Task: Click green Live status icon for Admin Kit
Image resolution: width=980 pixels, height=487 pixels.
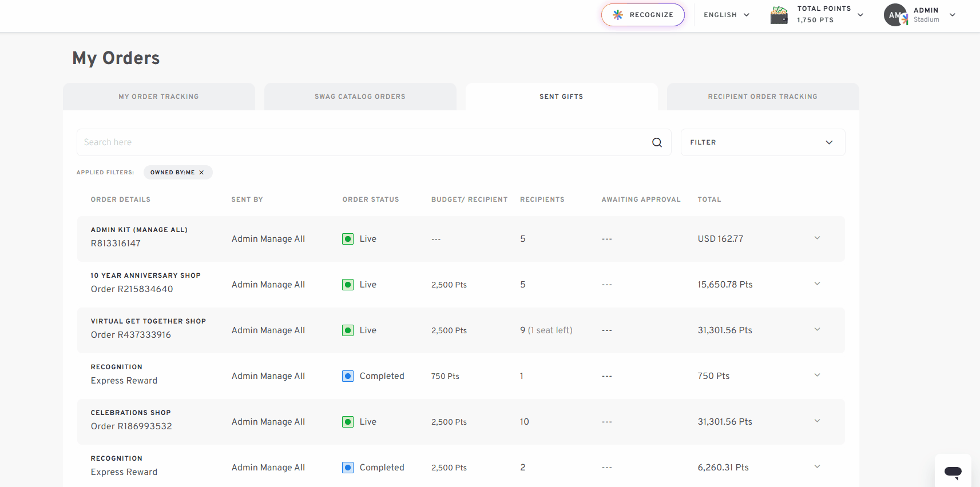Action: tap(348, 239)
